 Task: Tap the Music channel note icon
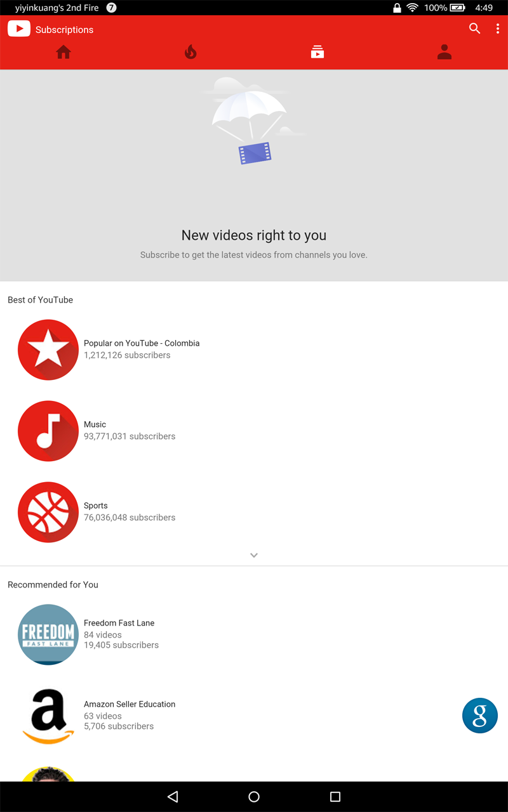click(48, 431)
